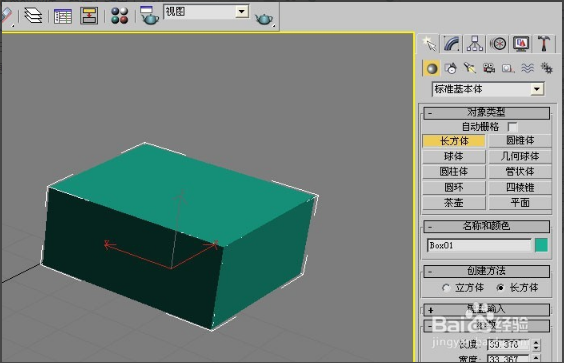Image resolution: width=564 pixels, height=363 pixels.
Task: Switch to Create command panel tab
Action: point(429,44)
